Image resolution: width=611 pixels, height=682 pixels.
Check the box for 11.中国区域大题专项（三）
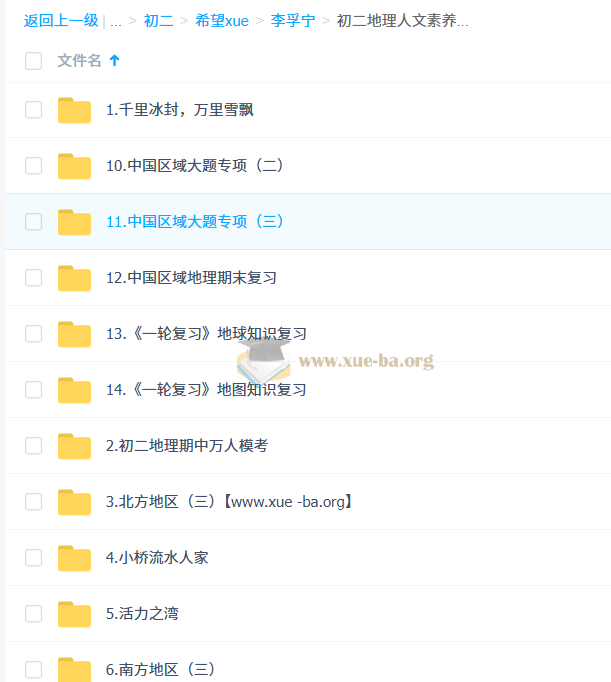point(33,222)
